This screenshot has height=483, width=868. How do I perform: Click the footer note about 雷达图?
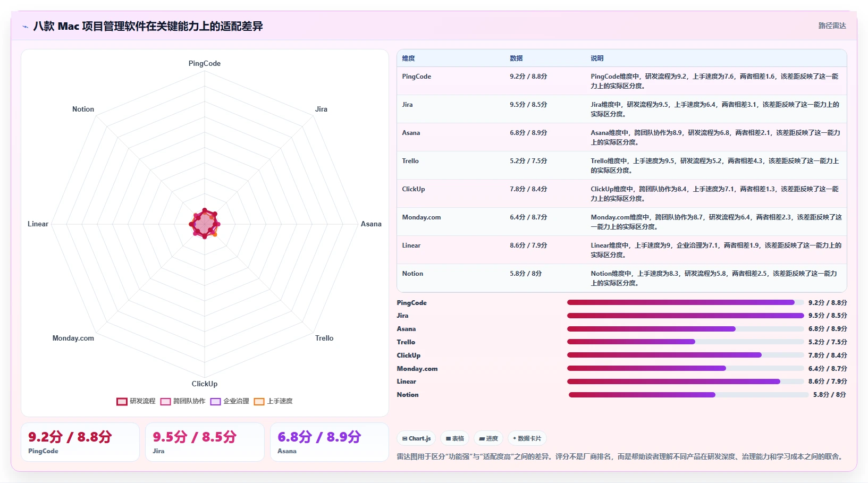(x=621, y=456)
